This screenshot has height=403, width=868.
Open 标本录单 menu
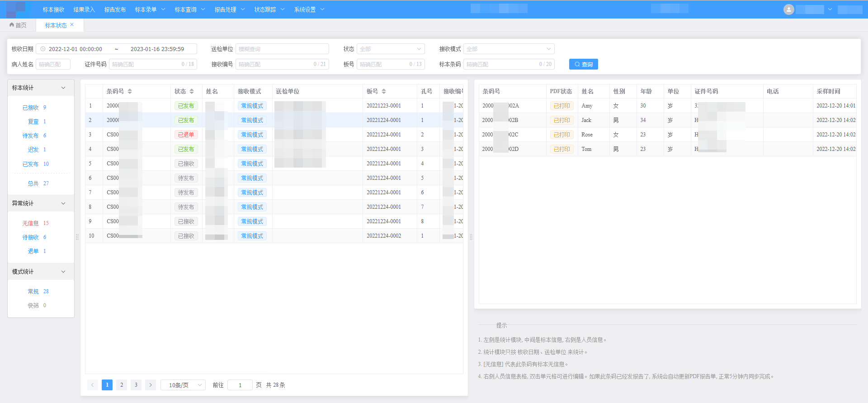[x=150, y=9]
